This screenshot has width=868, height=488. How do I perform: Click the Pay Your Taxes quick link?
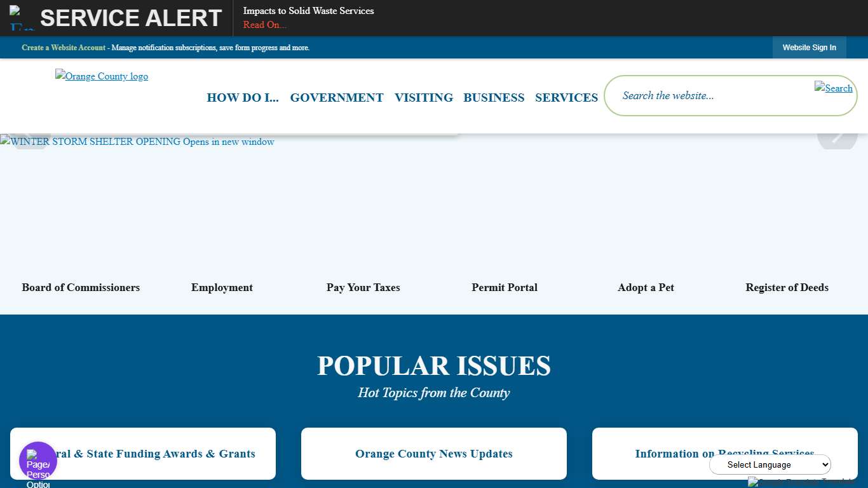click(x=363, y=287)
